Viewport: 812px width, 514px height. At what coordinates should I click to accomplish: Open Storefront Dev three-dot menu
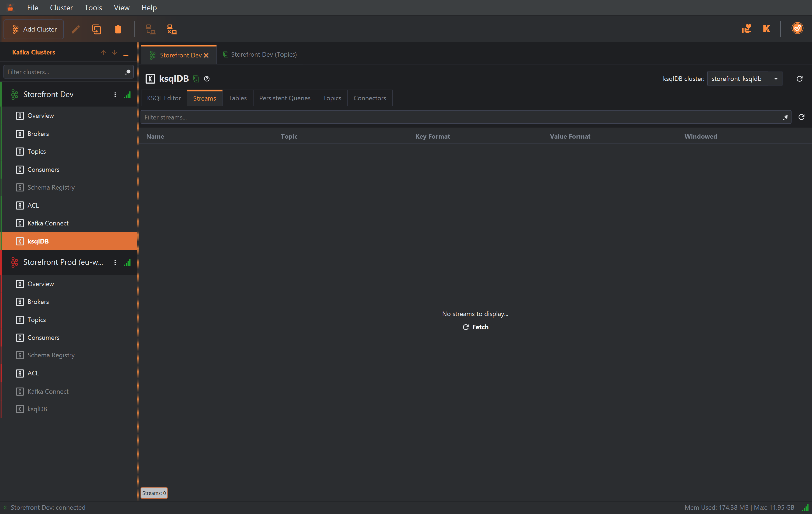click(115, 95)
